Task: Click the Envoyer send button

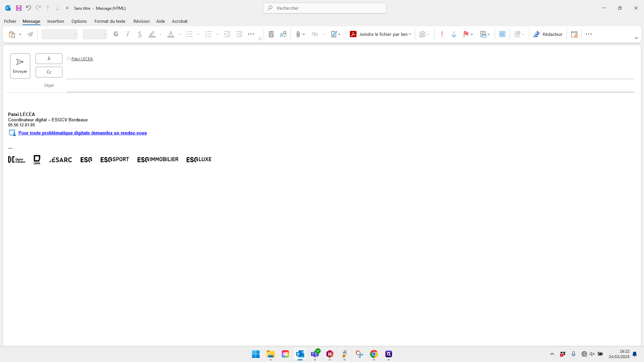Action: (x=20, y=66)
